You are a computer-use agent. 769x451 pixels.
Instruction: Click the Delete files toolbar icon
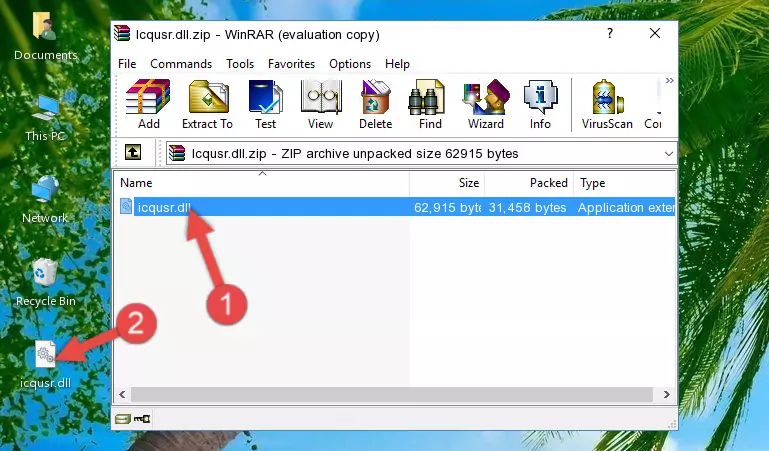click(x=376, y=104)
